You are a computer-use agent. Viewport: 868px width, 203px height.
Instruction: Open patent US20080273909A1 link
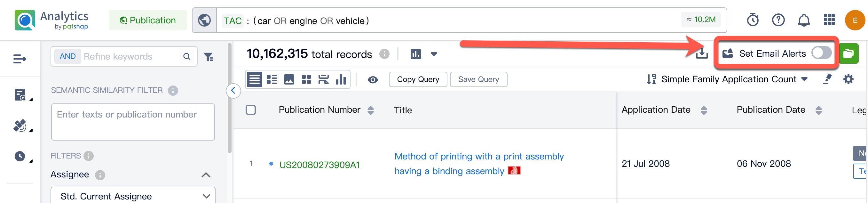320,165
